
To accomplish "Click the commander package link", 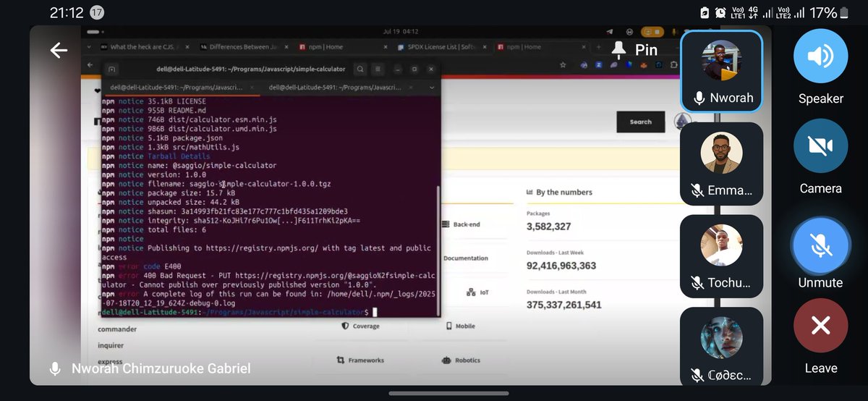I will click(x=117, y=329).
